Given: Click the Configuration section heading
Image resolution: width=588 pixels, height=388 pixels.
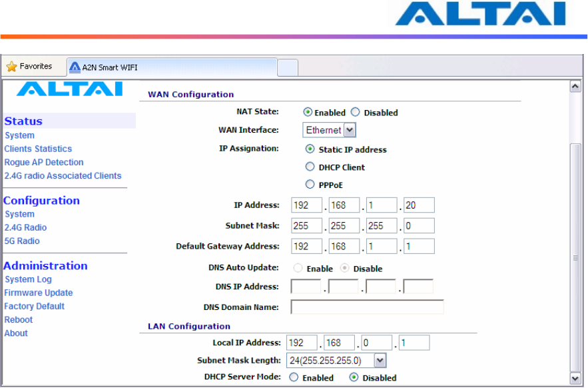Looking at the screenshot, I should [x=42, y=201].
